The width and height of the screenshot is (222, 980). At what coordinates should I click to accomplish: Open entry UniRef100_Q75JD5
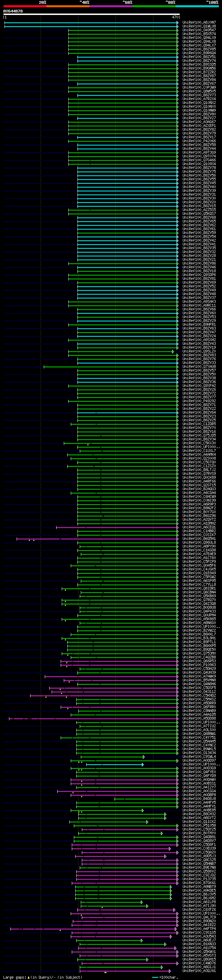199,436
